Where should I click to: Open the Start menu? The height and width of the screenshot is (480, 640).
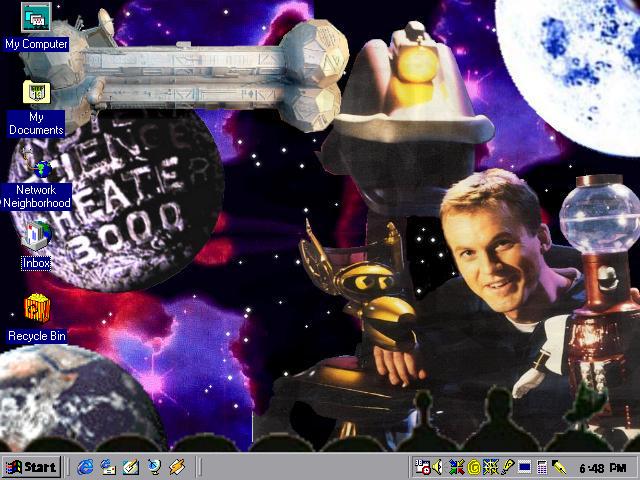pyautogui.click(x=31, y=467)
